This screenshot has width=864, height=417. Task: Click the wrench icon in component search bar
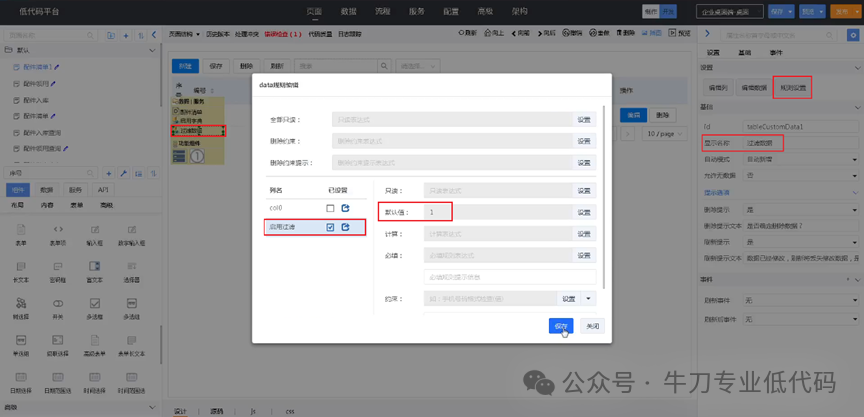(123, 174)
